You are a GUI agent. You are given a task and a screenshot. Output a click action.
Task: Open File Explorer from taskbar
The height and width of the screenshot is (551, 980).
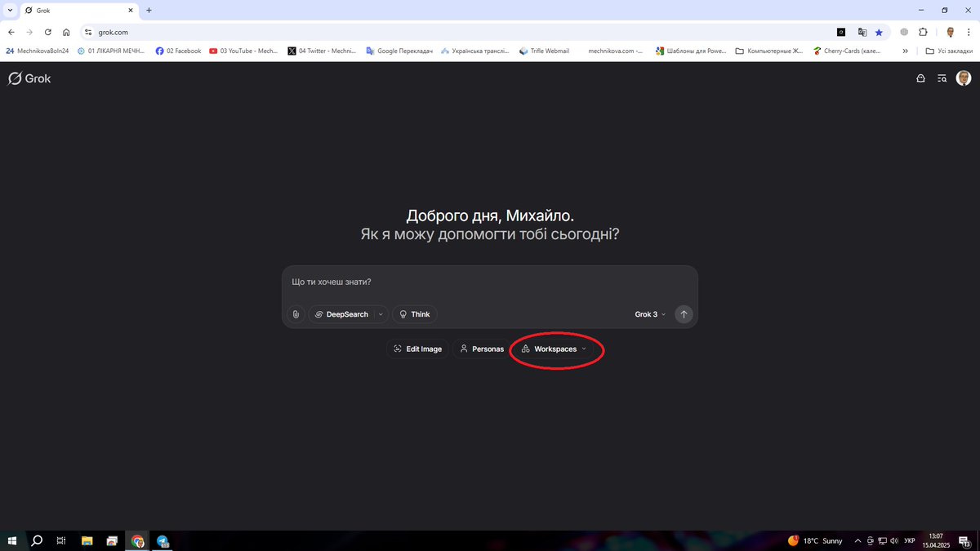87,540
